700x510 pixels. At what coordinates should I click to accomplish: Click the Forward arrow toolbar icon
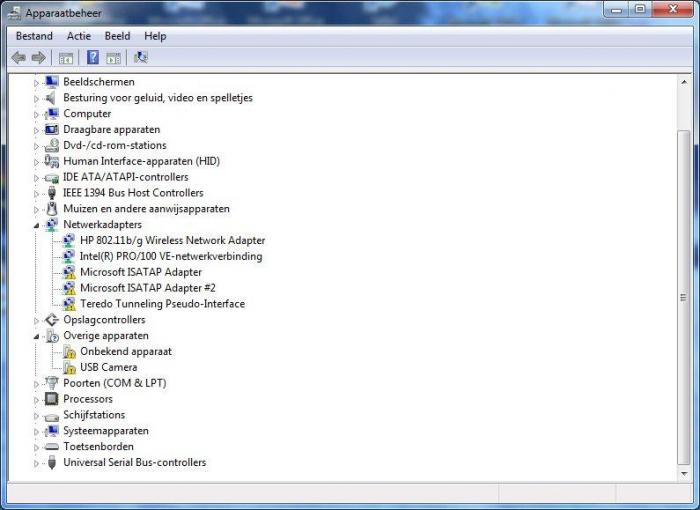[38, 57]
